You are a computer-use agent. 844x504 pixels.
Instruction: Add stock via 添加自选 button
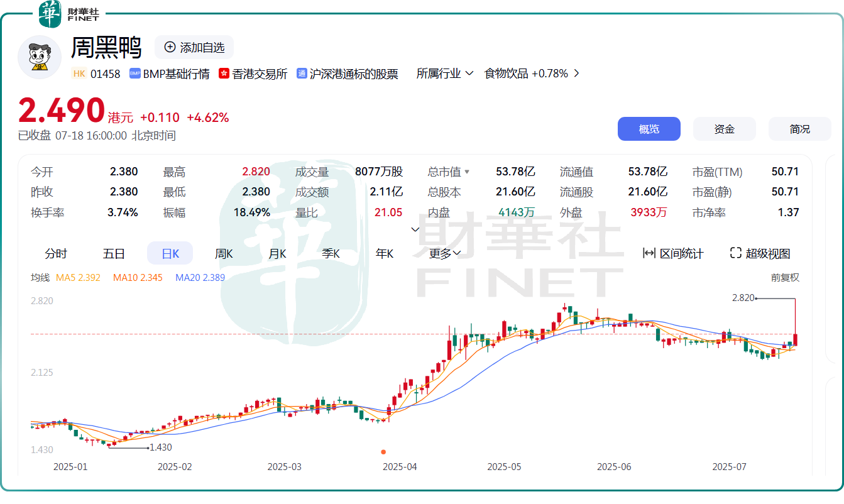(194, 47)
